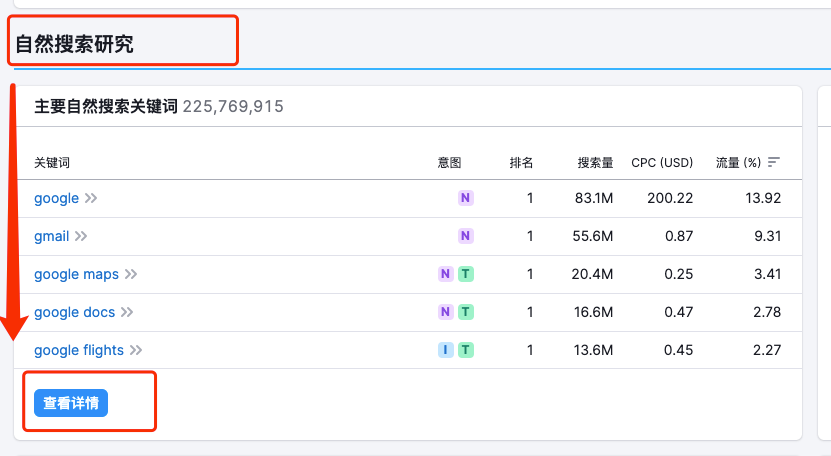This screenshot has height=456, width=831.
Task: Click rank value 1 in google flights row
Action: 529,350
